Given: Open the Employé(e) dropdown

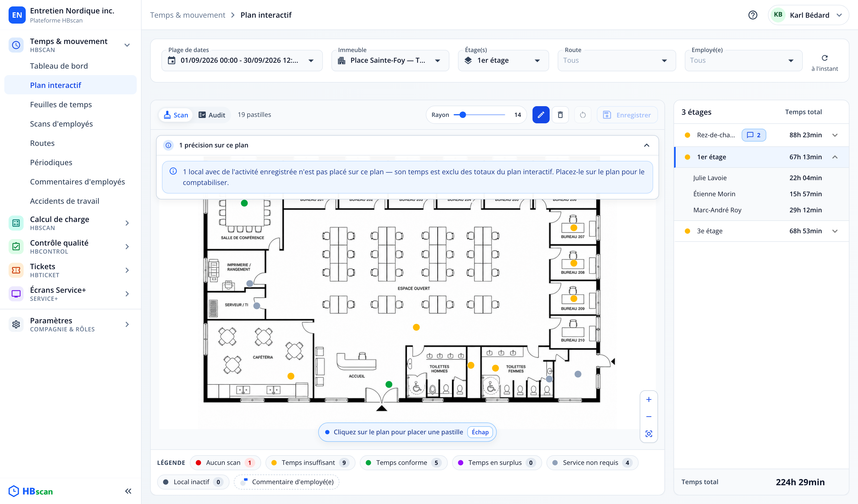Looking at the screenshot, I should (x=744, y=60).
